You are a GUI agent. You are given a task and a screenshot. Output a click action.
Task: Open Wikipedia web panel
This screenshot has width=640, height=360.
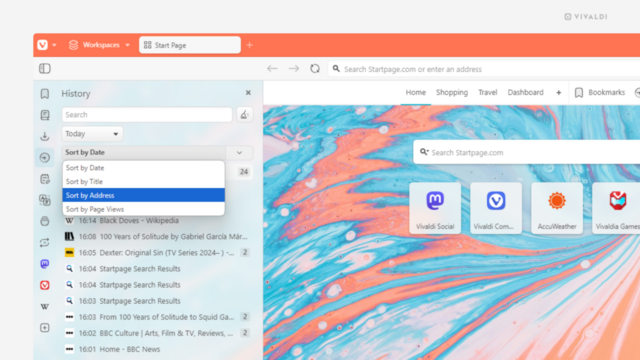point(45,307)
